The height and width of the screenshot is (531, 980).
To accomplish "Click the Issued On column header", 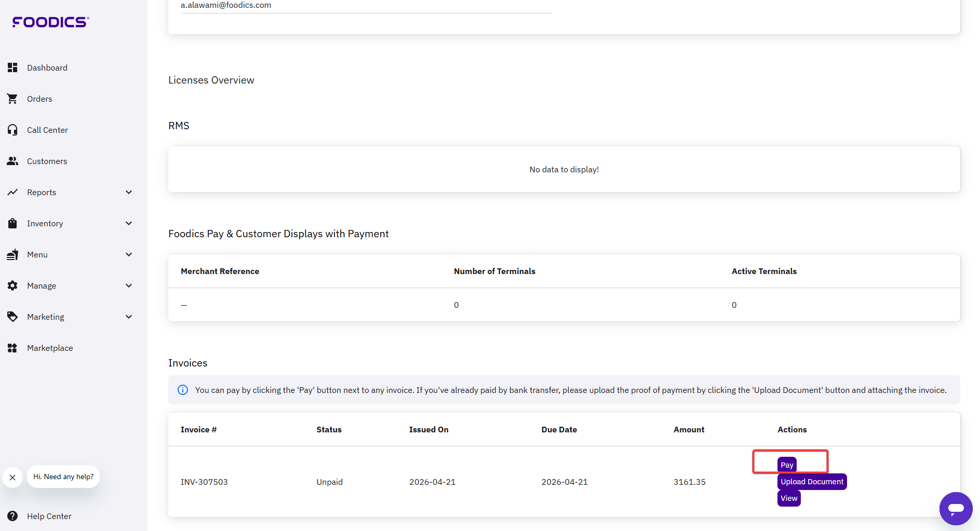I will coord(429,429).
